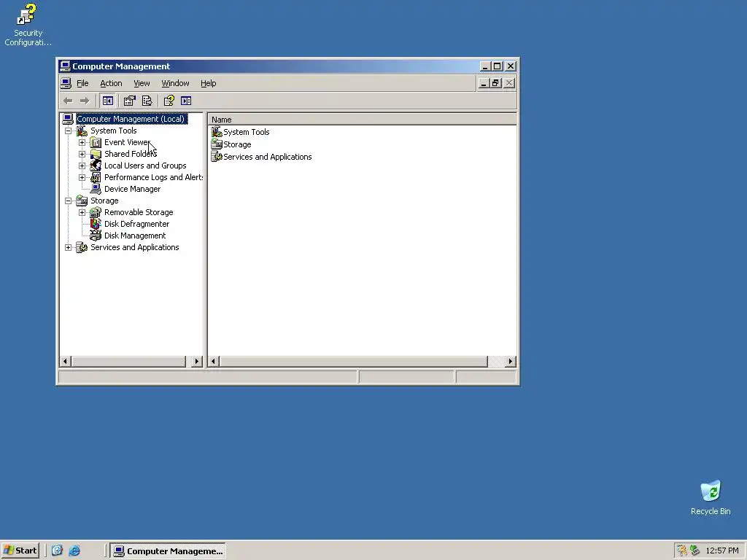Click the Performance Logs and Alerts icon
The image size is (747, 560).
click(x=96, y=177)
